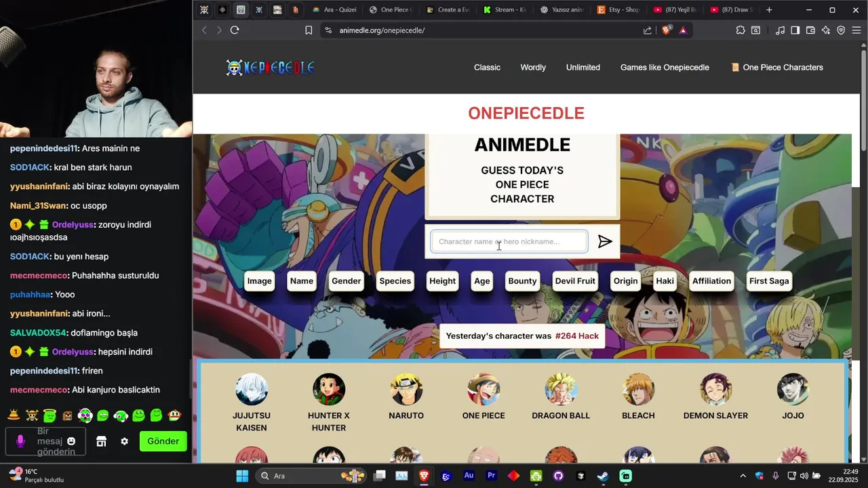Open JoJo game thumbnail
The width and height of the screenshot is (868, 488).
pyautogui.click(x=793, y=389)
